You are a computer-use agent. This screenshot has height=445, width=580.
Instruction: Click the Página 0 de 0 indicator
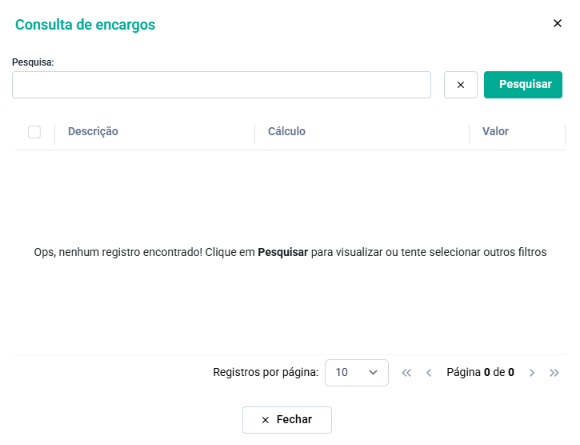click(480, 372)
